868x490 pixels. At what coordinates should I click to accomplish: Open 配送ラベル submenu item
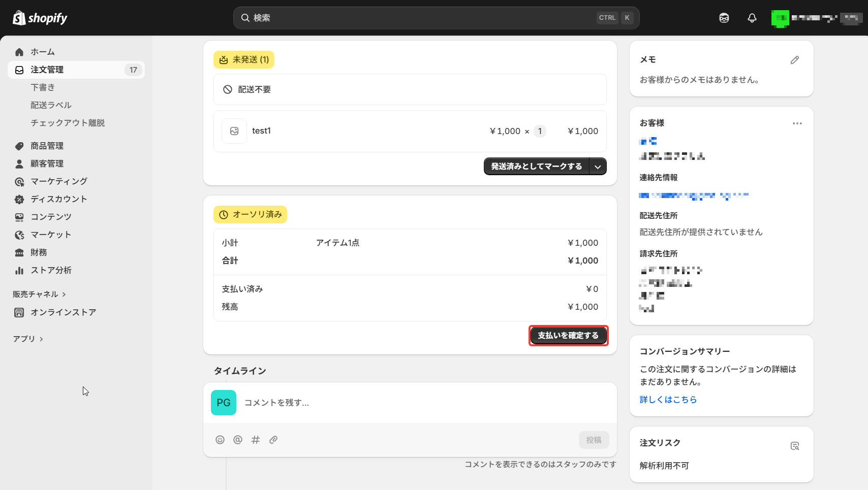[x=51, y=105]
